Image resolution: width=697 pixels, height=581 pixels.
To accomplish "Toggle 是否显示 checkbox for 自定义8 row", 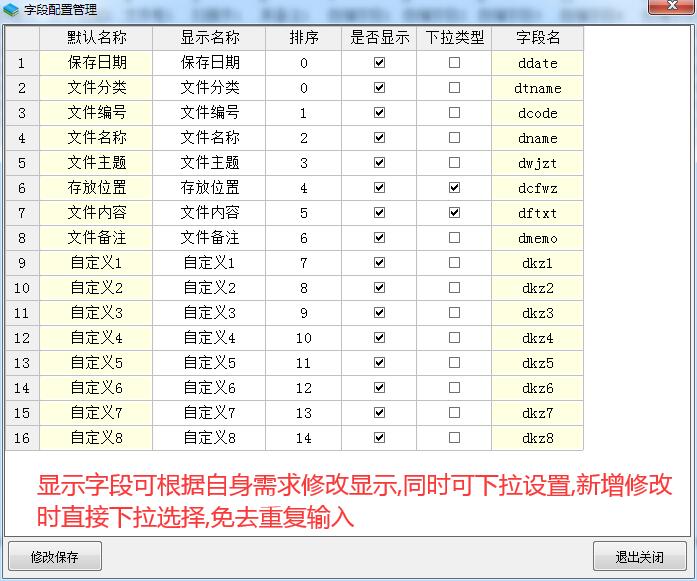I will (379, 438).
